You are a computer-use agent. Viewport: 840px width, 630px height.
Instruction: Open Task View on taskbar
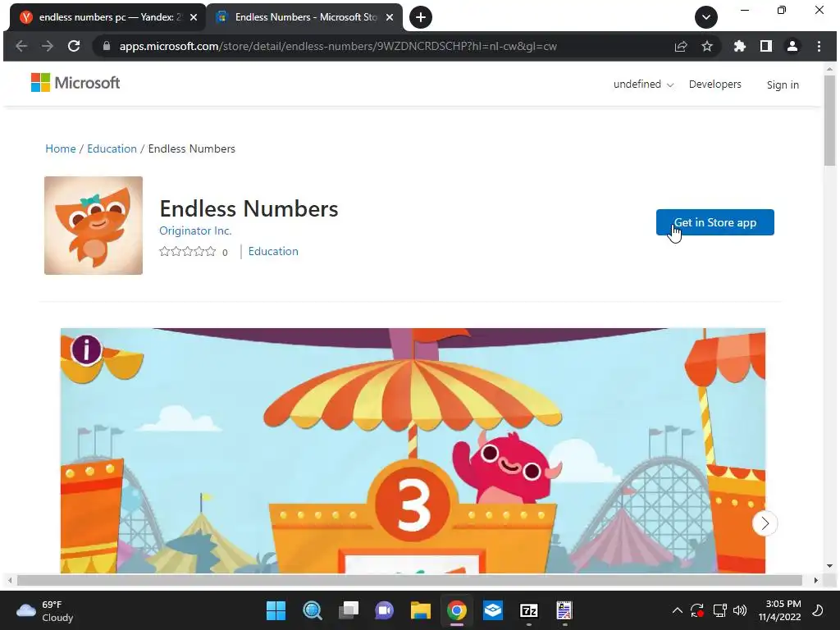pyautogui.click(x=348, y=610)
